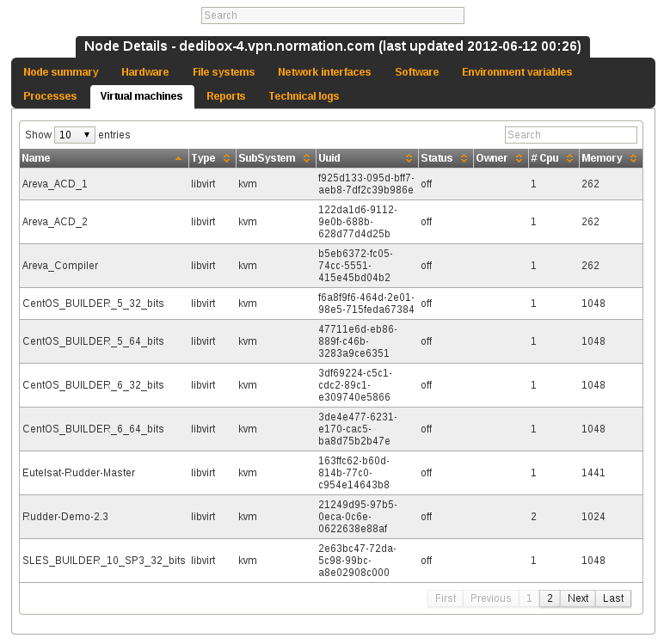
Task: Click the Uuid starting with 47711e6d
Action: point(358,341)
